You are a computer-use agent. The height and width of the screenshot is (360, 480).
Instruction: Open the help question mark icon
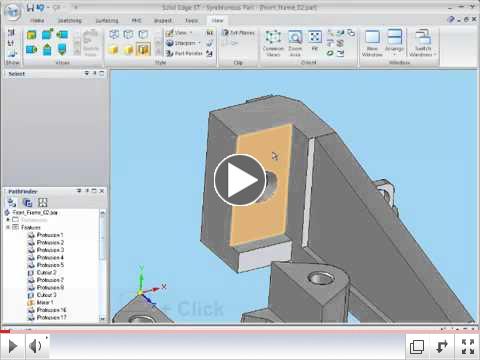(451, 19)
